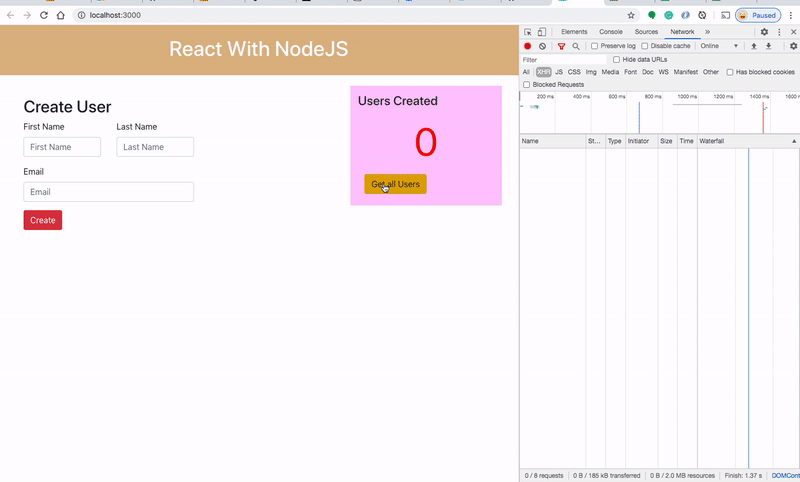
Task: Check Hide data URLs
Action: coord(616,60)
